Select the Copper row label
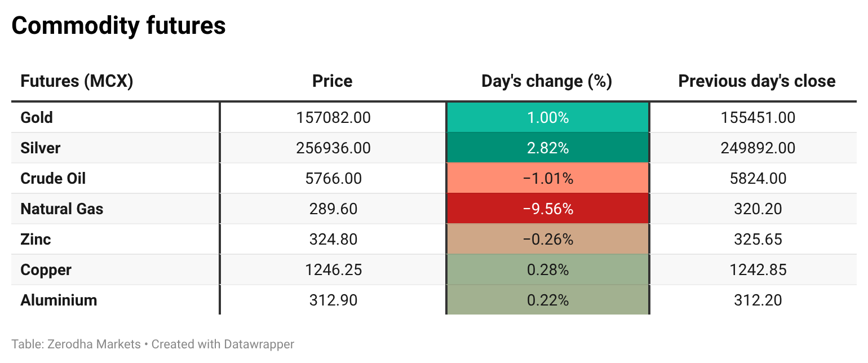This screenshot has height=363, width=868. click(46, 270)
